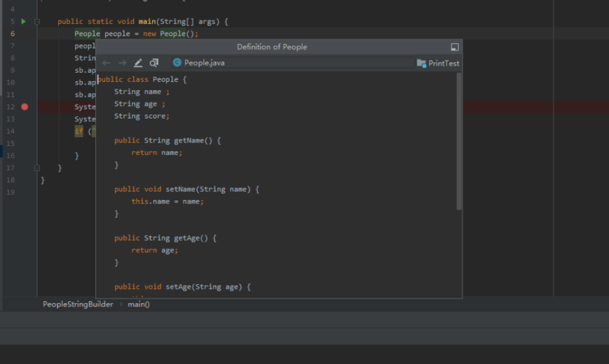Click the PrintTest module label
Viewport: 609px width, 364px height.
click(444, 63)
